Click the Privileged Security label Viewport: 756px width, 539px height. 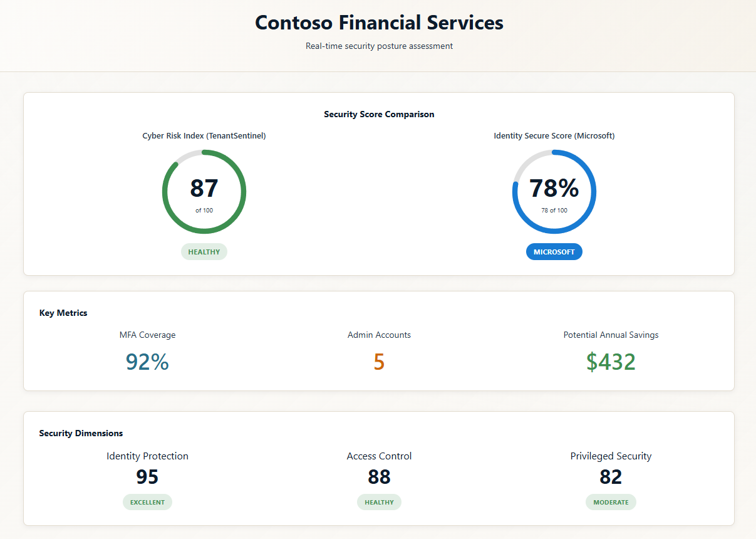(611, 456)
